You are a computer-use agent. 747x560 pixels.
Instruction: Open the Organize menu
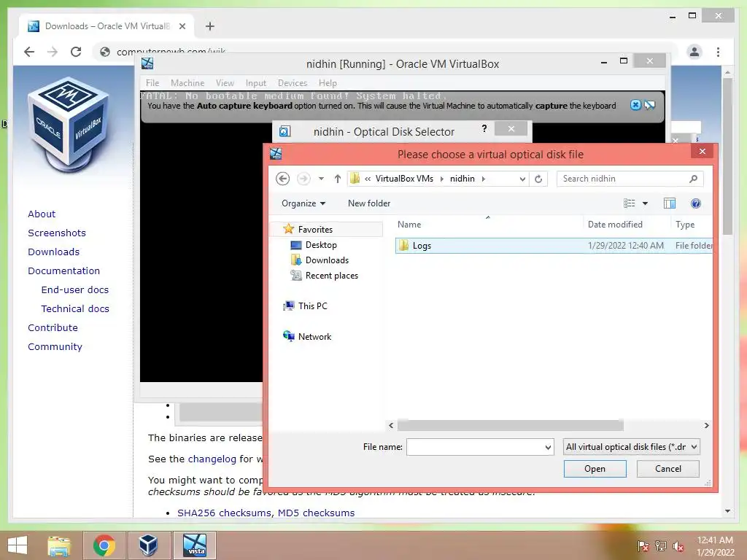click(x=303, y=203)
